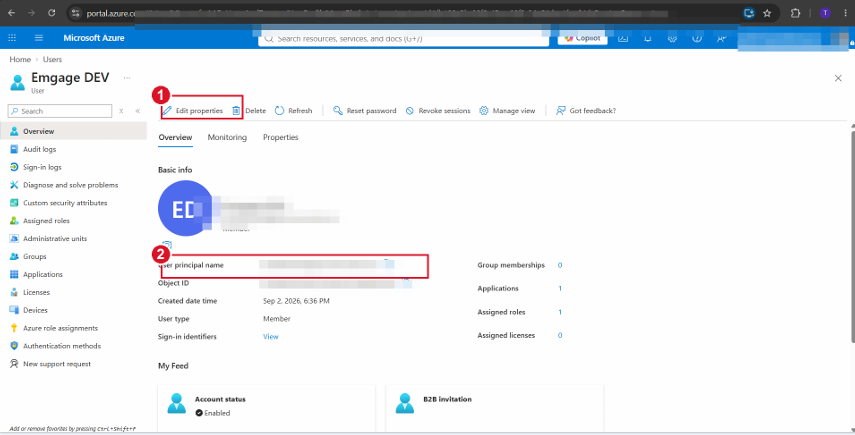Viewport: 855px width, 435px height.
Task: Clear the sidebar search with the X
Action: (121, 111)
